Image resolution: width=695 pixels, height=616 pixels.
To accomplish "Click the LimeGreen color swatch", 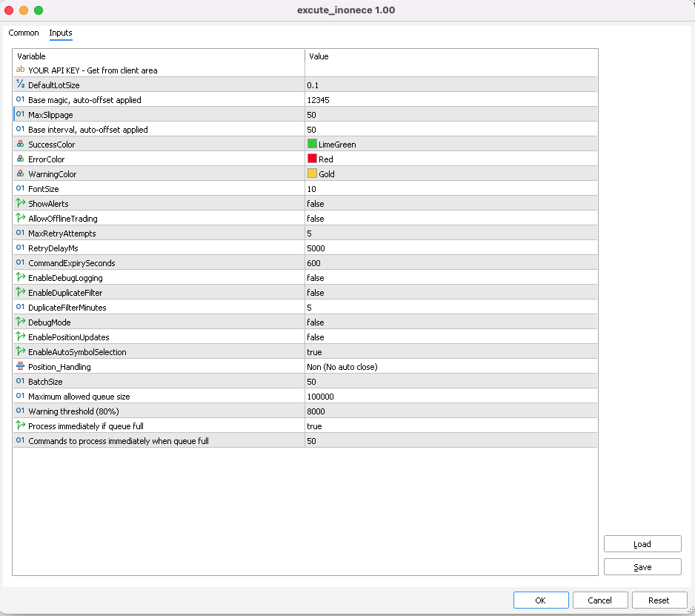I will coord(312,145).
